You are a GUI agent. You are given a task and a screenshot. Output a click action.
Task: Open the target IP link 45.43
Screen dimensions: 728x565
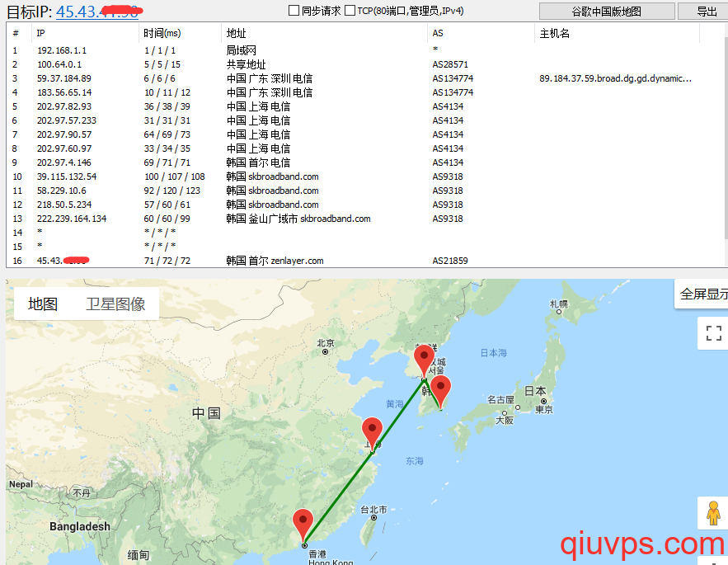coord(97,12)
